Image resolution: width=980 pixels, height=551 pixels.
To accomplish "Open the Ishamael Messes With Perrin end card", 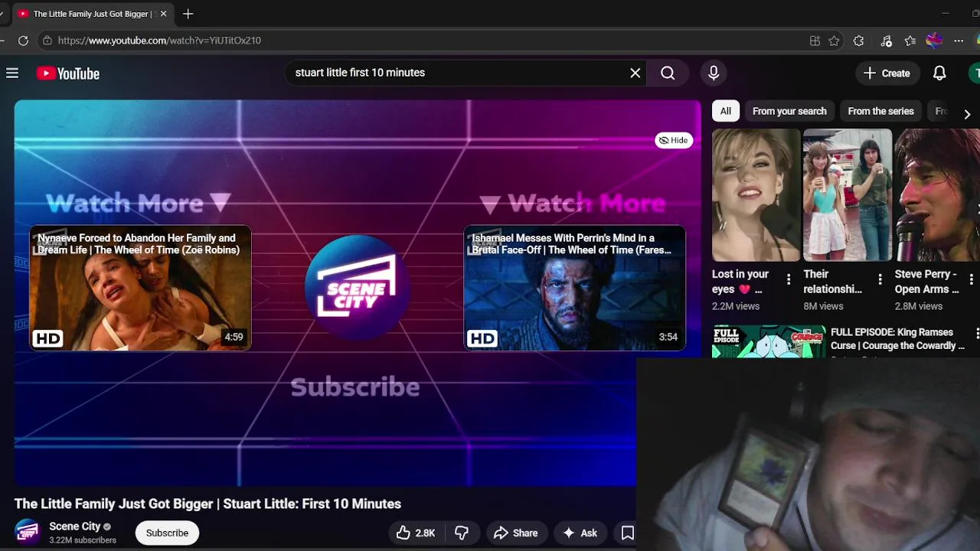I will point(574,288).
